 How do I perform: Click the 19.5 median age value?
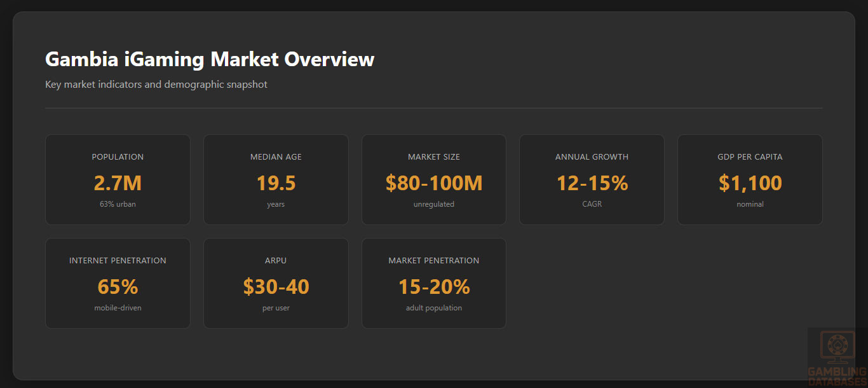point(276,183)
